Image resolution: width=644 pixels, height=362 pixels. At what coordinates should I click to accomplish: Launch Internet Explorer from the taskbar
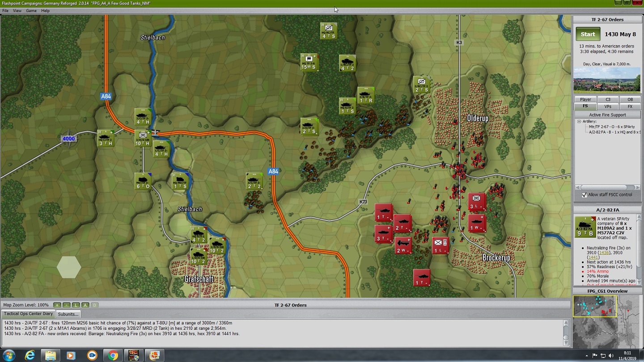tap(30, 355)
